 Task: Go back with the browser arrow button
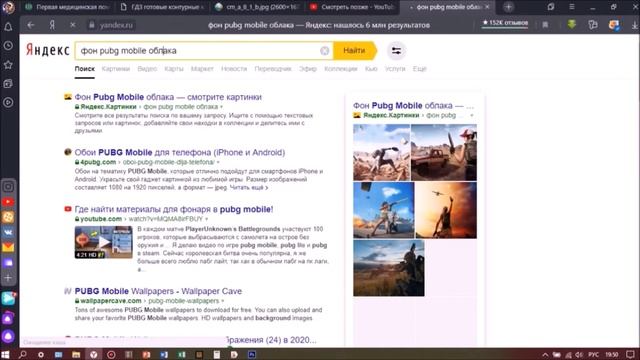[x=31, y=25]
